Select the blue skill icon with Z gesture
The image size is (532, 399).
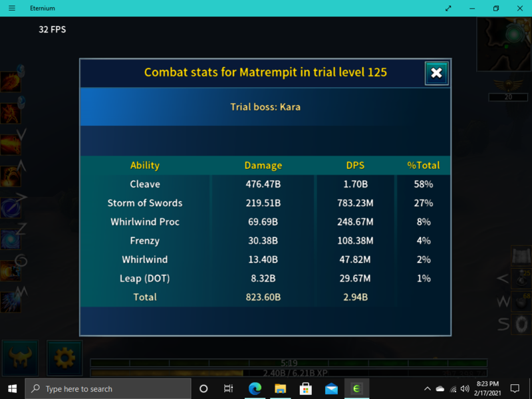(x=10, y=239)
